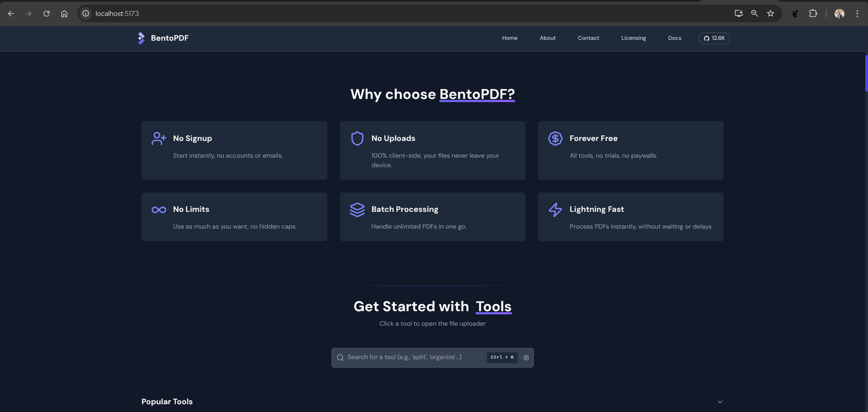
Task: Open the browser home page icon
Action: pos(64,14)
